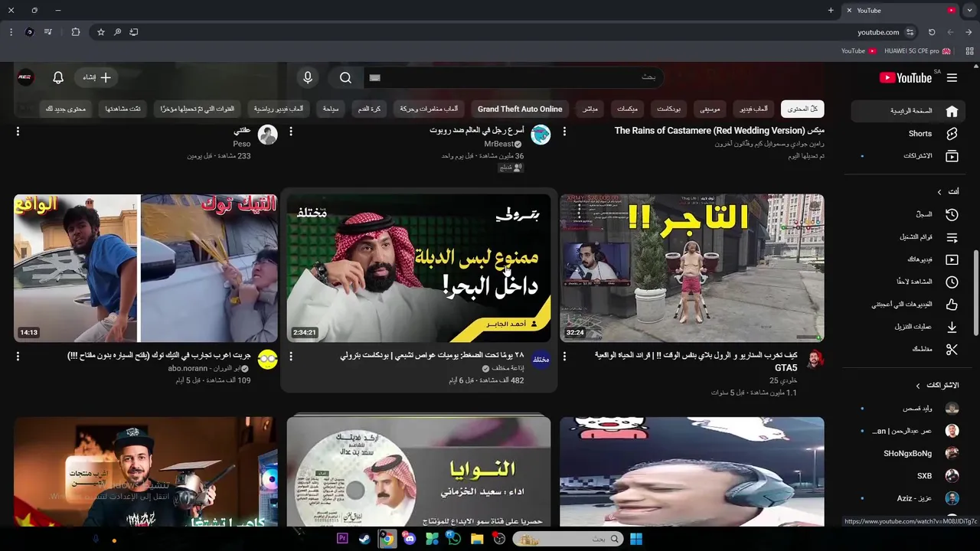Open the notifications bell
This screenshot has height=551, width=980.
[x=58, y=77]
